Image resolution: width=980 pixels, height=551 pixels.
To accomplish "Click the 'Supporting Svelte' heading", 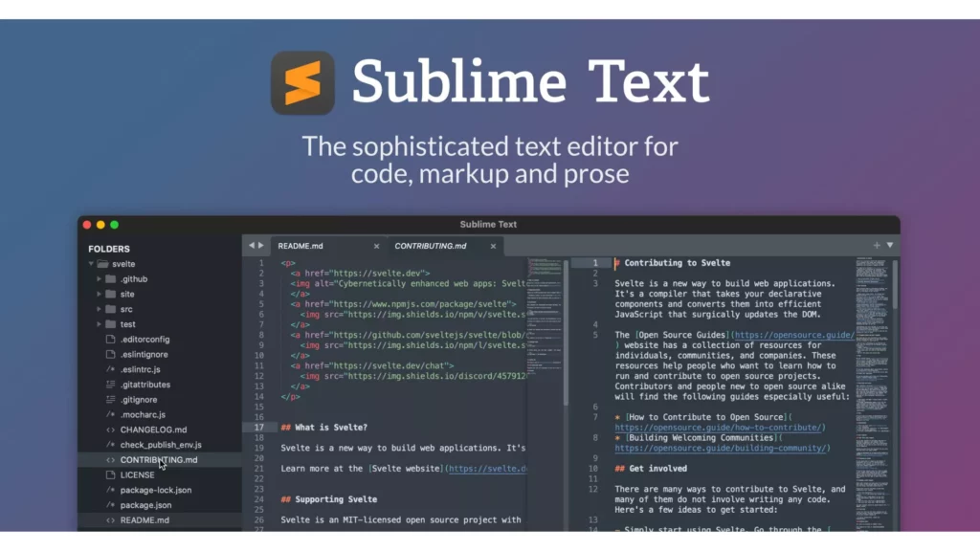I will coord(336,499).
